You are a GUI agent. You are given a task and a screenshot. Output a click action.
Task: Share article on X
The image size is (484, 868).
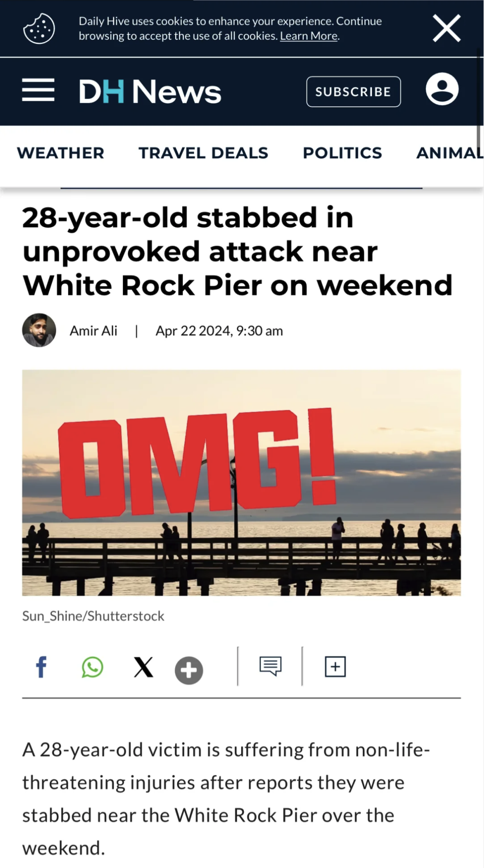click(144, 667)
